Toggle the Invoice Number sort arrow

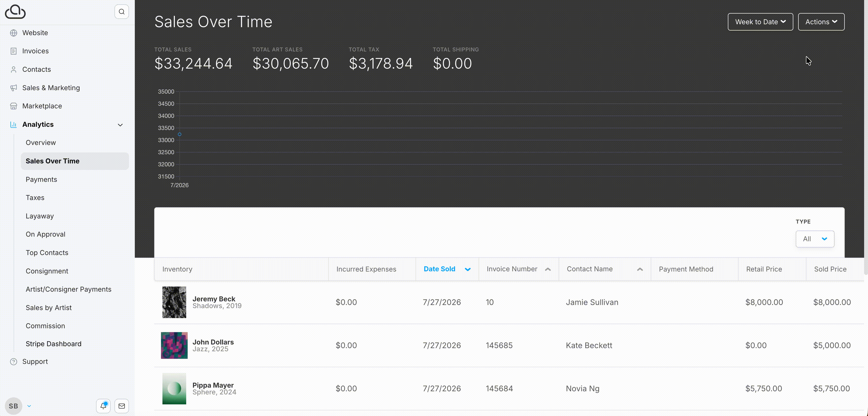coord(548,269)
